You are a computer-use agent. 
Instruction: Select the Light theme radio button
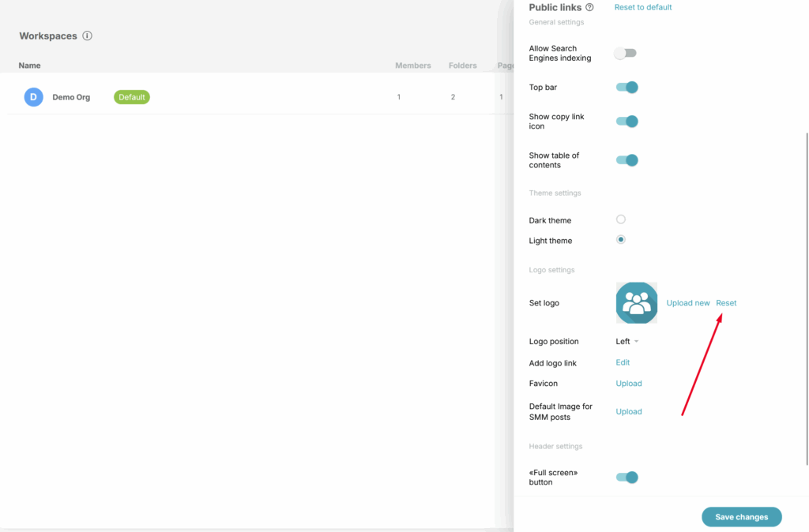point(621,240)
